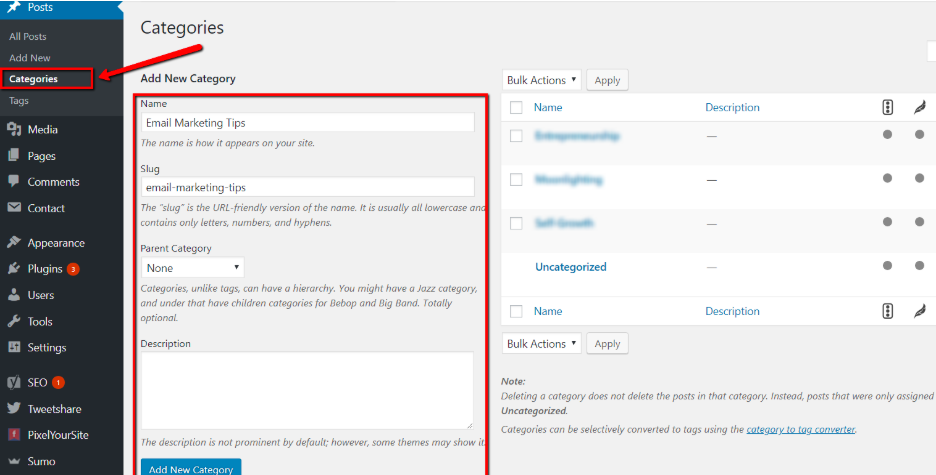Click the Users person icon
936x475 pixels.
(x=14, y=295)
